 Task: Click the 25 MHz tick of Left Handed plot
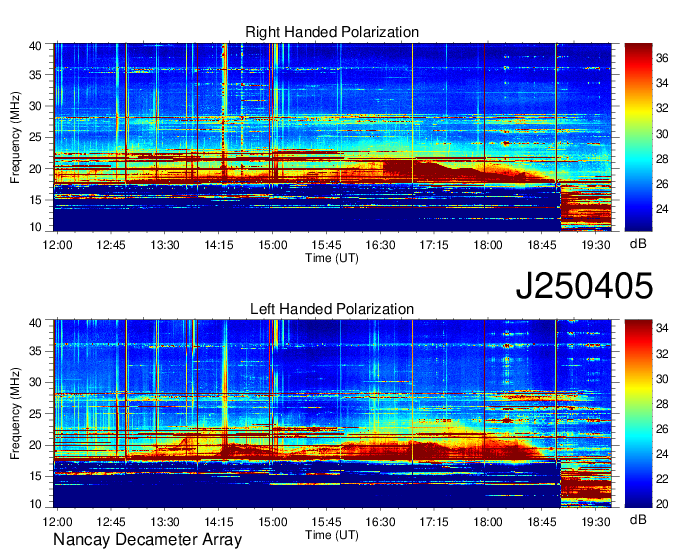tap(36, 414)
